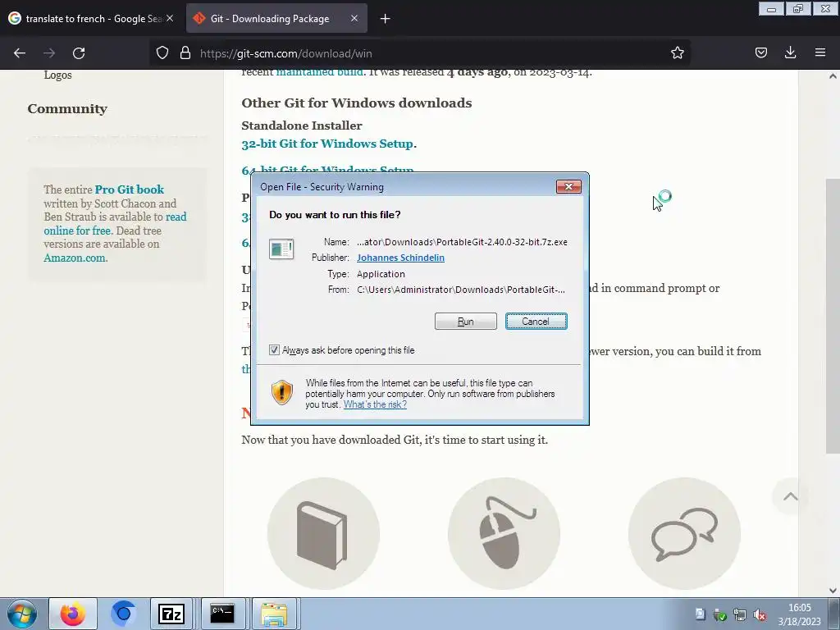
Task: Click the From path text in dialog
Action: click(x=461, y=290)
